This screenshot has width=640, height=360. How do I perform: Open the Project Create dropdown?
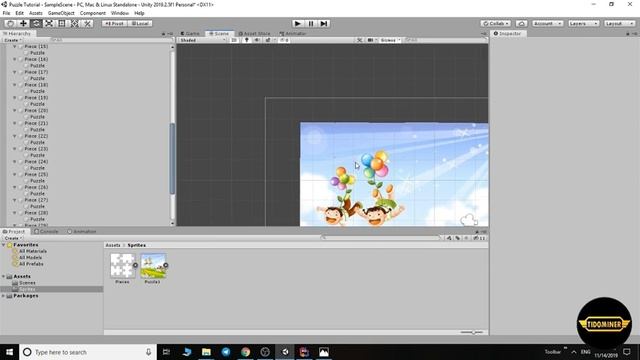[13, 238]
